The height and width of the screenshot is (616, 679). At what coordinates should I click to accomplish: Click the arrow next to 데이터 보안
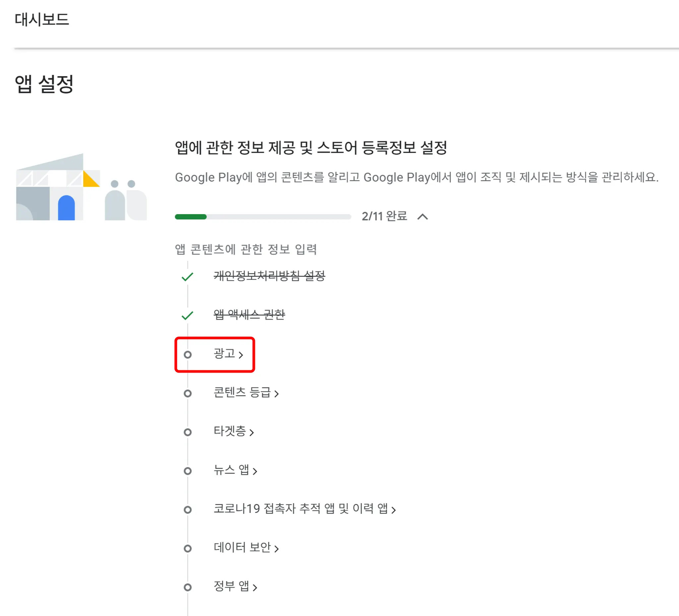coord(277,549)
